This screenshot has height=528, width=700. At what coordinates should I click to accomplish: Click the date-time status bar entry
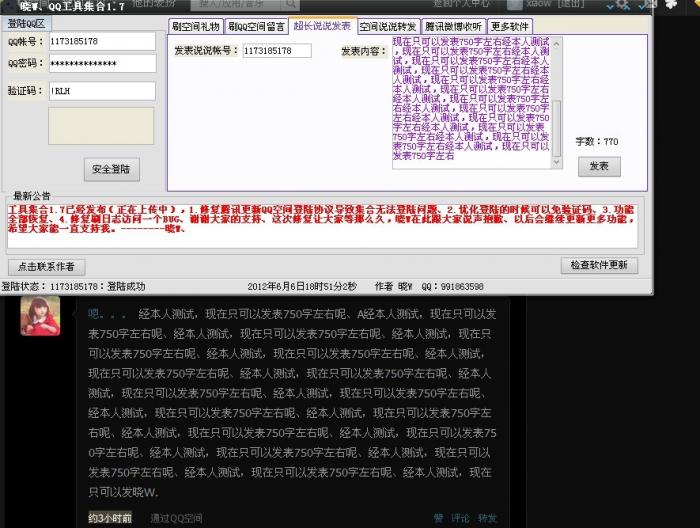302,287
